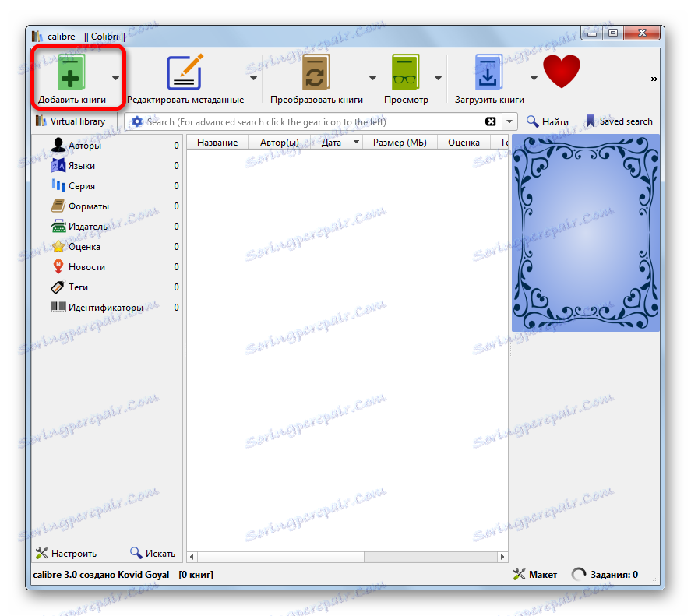The width and height of the screenshot is (691, 616).
Task: Open the Задания: 0 jobs list
Action: pyautogui.click(x=605, y=574)
